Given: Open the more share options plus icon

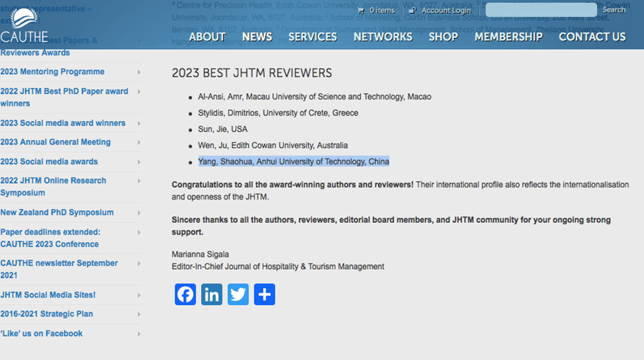Looking at the screenshot, I should pos(265,294).
